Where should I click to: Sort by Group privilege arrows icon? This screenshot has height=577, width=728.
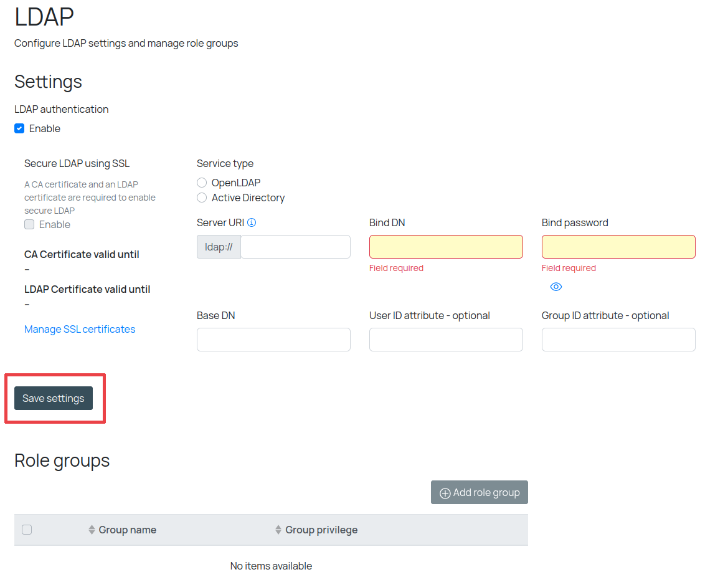pyautogui.click(x=278, y=530)
